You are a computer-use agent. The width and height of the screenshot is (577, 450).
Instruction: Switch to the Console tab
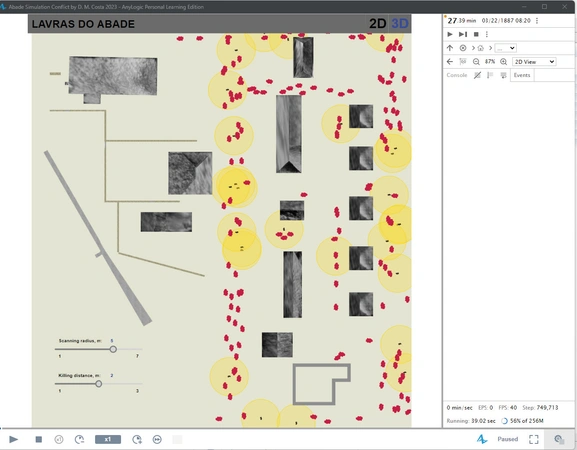tap(457, 75)
